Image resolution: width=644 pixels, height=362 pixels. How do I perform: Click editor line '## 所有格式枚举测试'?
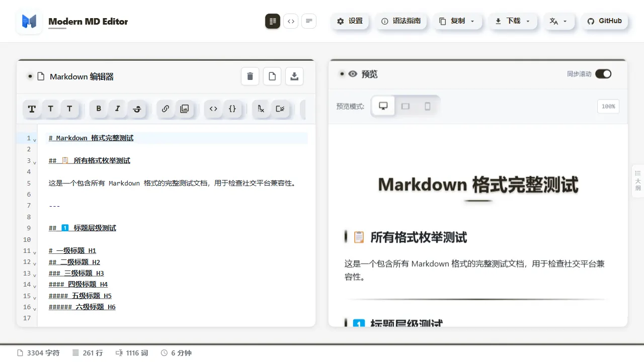click(x=90, y=160)
